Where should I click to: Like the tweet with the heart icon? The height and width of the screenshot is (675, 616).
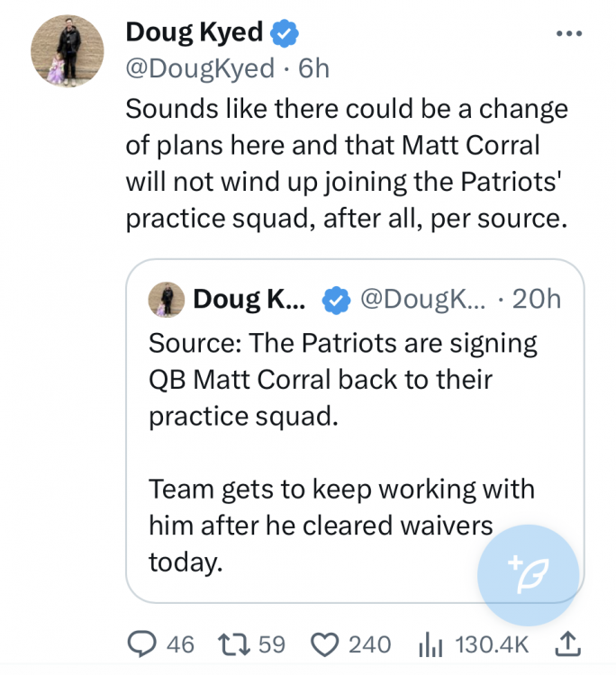pos(322,643)
